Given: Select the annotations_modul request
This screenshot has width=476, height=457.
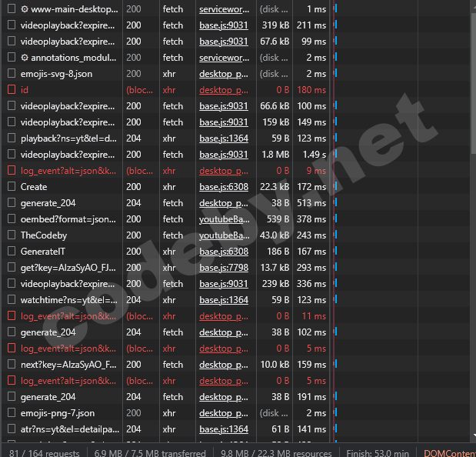Looking at the screenshot, I should [x=74, y=58].
